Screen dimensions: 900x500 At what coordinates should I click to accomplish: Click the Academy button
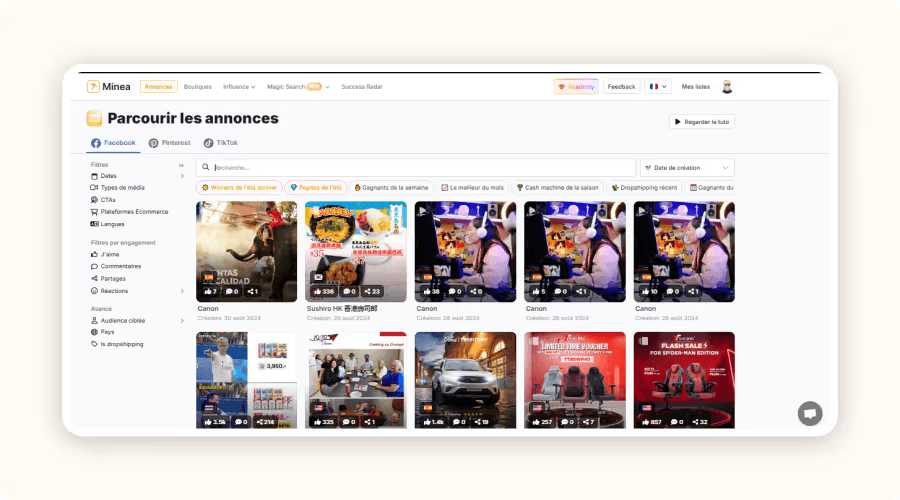click(x=576, y=87)
